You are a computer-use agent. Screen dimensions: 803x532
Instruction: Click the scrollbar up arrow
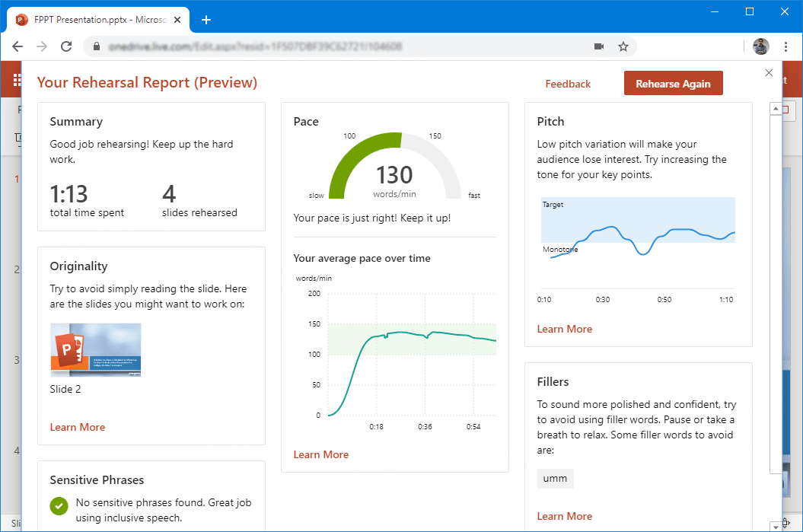[x=775, y=110]
